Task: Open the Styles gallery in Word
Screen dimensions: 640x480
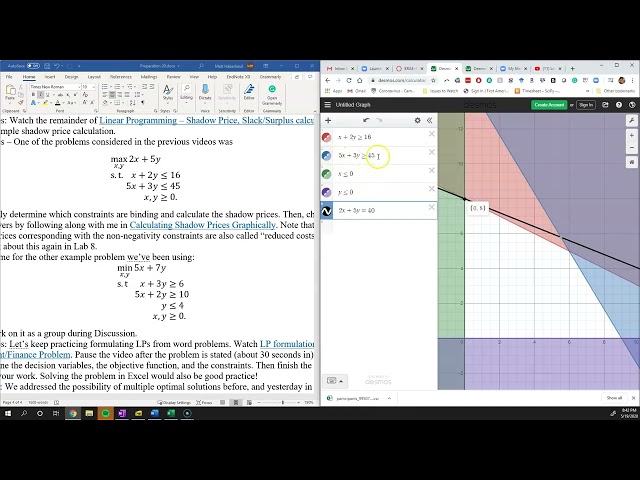Action: coord(168,93)
